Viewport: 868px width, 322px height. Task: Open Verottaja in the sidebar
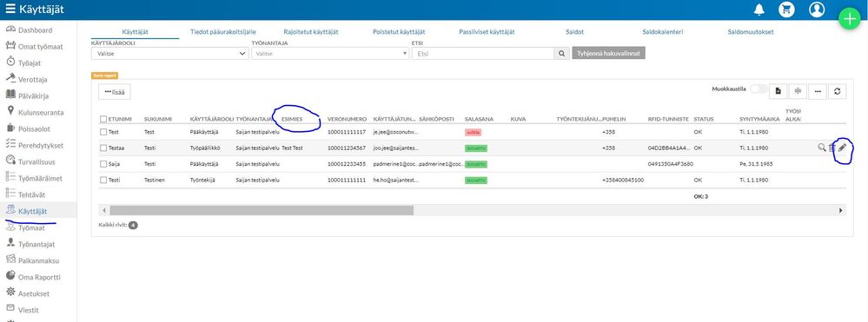point(27,79)
